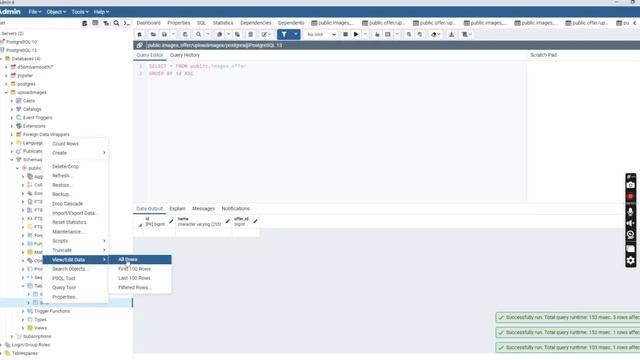Click the Query Tool icon in browser toolbar
640x360 pixels.
click(x=84, y=23)
